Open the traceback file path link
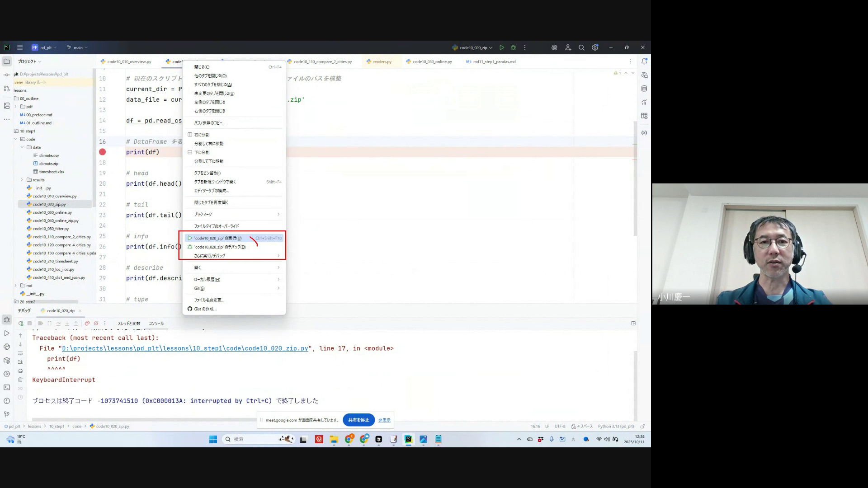The height and width of the screenshot is (488, 868). [x=184, y=348]
